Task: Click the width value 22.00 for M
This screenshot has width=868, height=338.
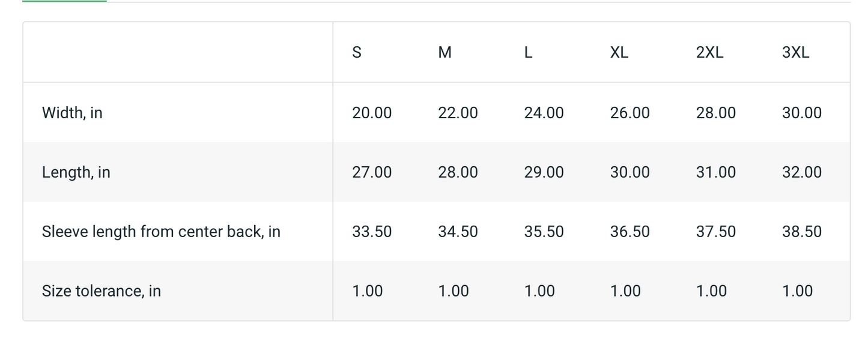Action: pyautogui.click(x=458, y=113)
